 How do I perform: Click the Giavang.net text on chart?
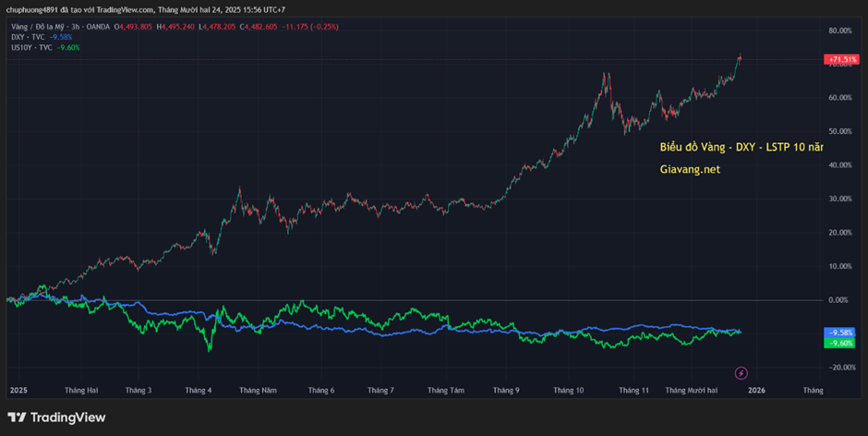(x=690, y=170)
